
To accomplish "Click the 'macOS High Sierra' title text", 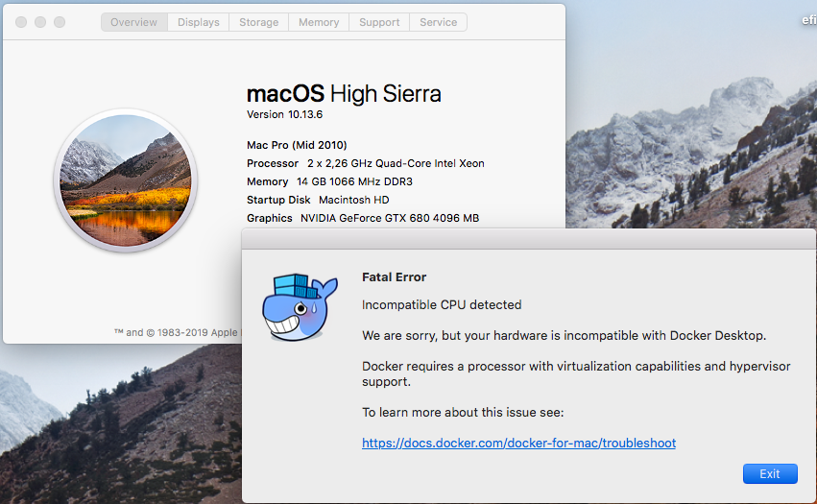I will [x=344, y=94].
